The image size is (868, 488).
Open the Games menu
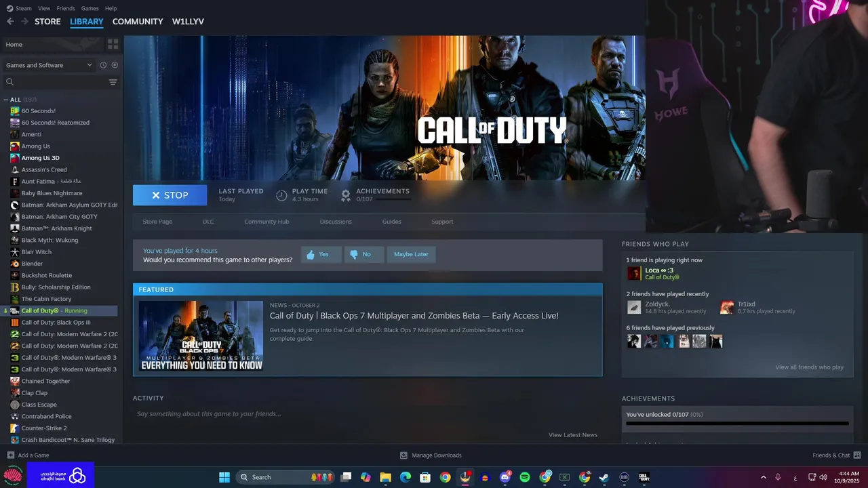point(90,8)
